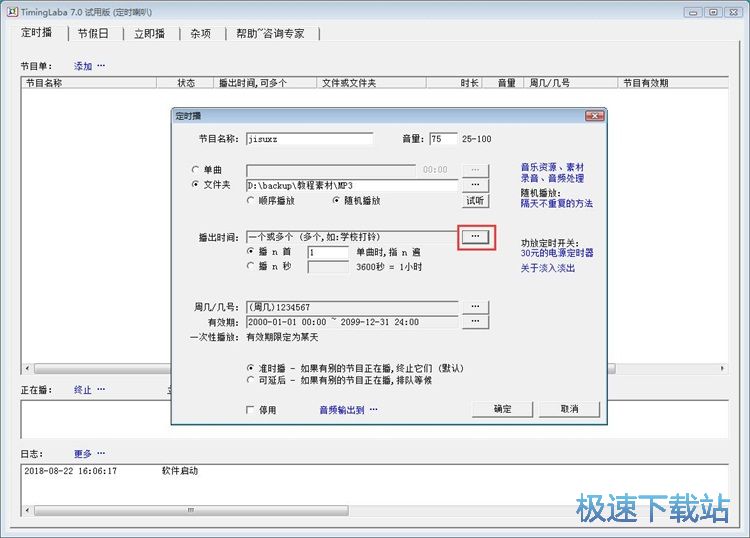Click the 播出时间,可多个 column header

265,83
